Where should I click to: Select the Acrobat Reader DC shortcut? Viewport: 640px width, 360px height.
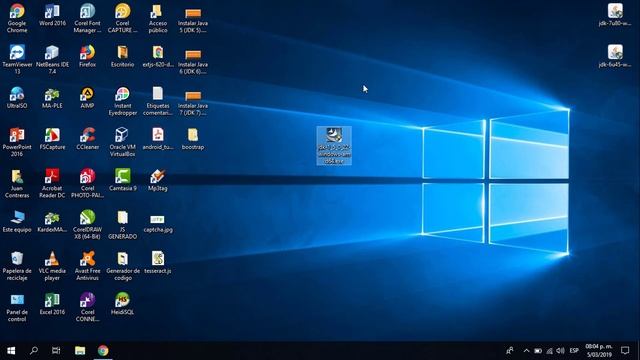click(52, 183)
